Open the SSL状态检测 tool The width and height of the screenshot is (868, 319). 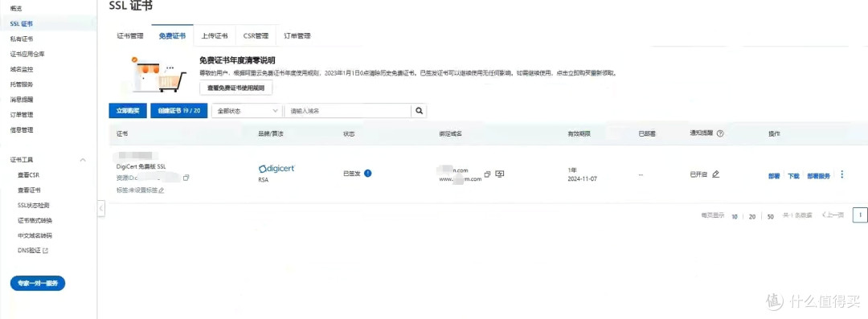pyautogui.click(x=34, y=205)
